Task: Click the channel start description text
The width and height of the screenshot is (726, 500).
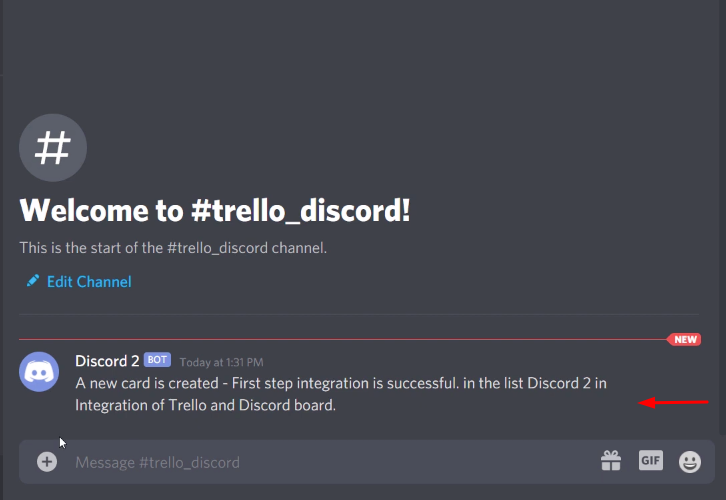Action: point(173,248)
